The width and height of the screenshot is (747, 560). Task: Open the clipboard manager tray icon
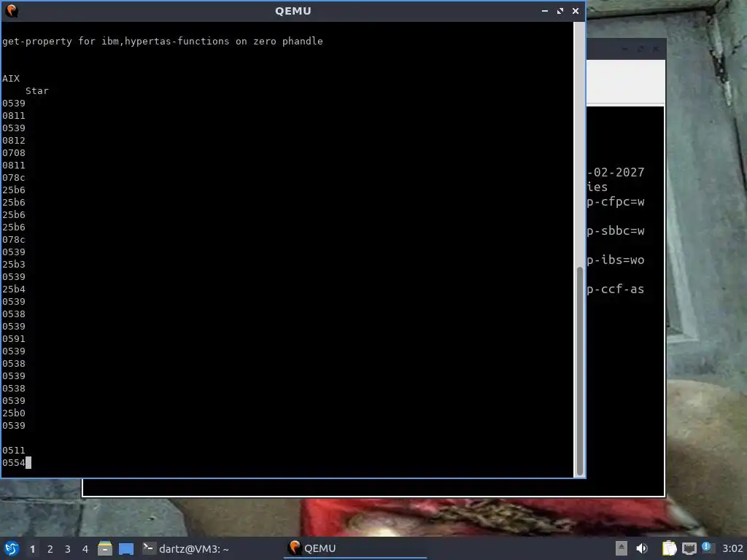click(x=669, y=548)
